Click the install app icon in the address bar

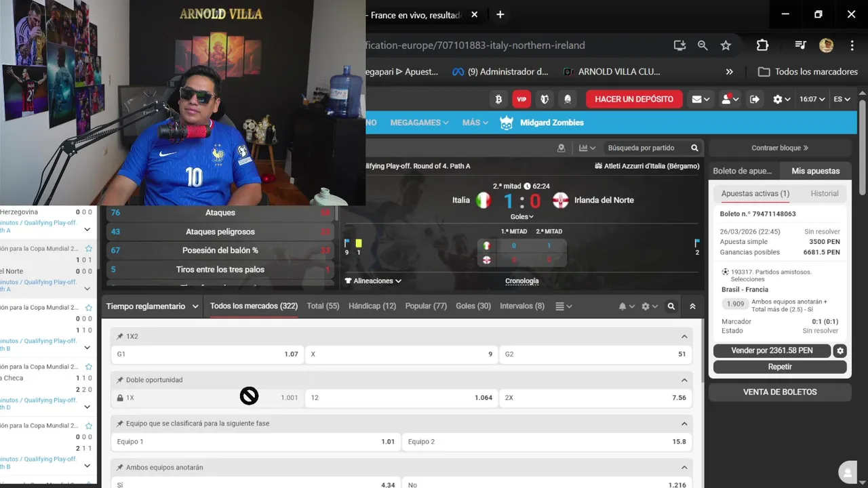coord(679,45)
